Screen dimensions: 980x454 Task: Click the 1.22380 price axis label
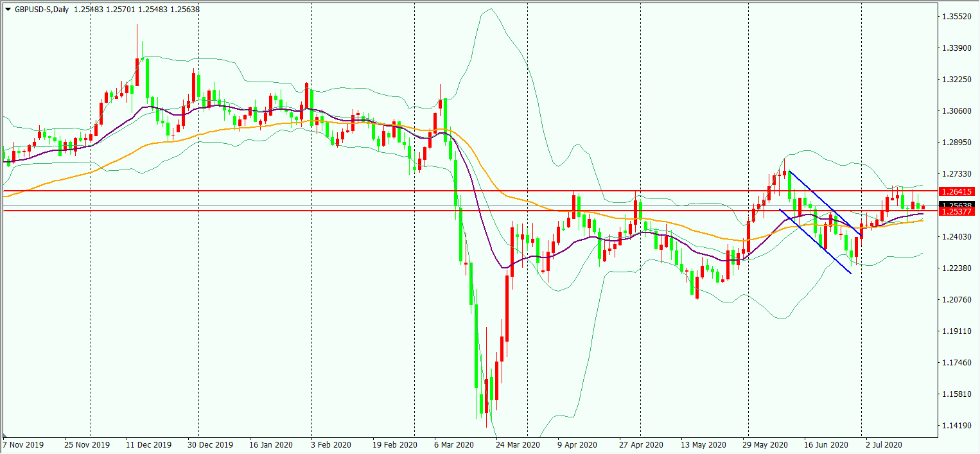(956, 268)
